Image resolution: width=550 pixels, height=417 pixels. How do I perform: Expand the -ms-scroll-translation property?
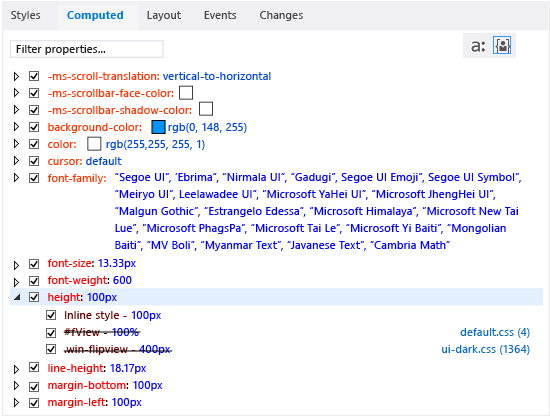pyautogui.click(x=16, y=76)
